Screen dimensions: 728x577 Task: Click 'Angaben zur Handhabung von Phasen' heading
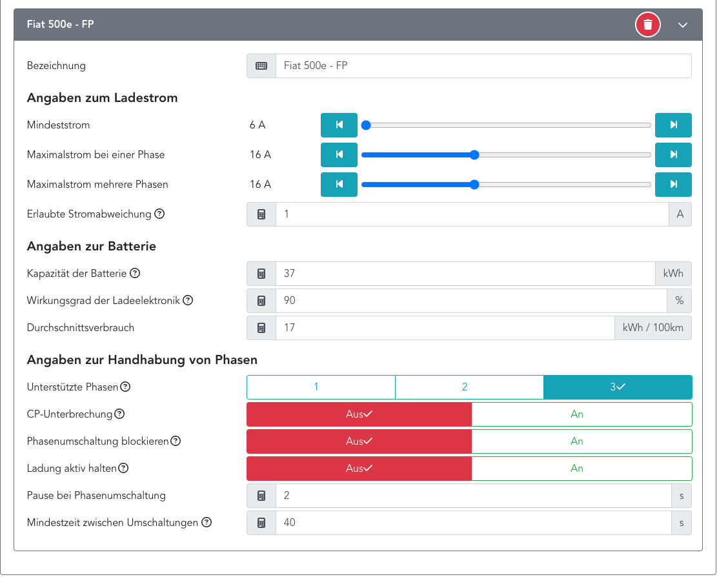click(142, 359)
